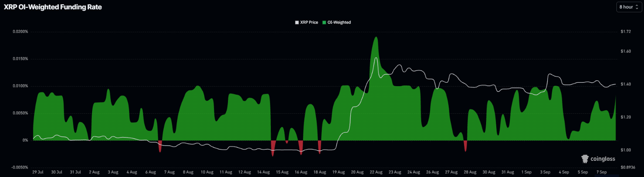Click the 28 Aug date label

pyautogui.click(x=470, y=173)
